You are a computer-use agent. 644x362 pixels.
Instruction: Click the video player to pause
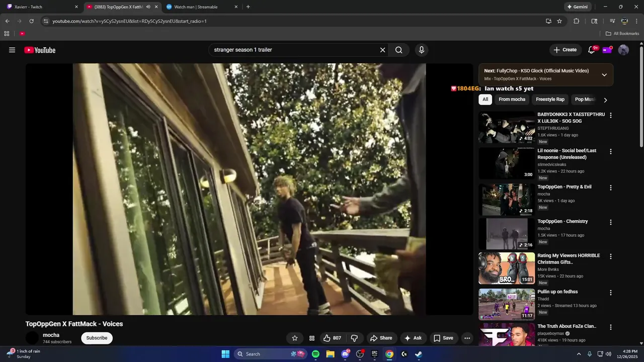click(249, 189)
